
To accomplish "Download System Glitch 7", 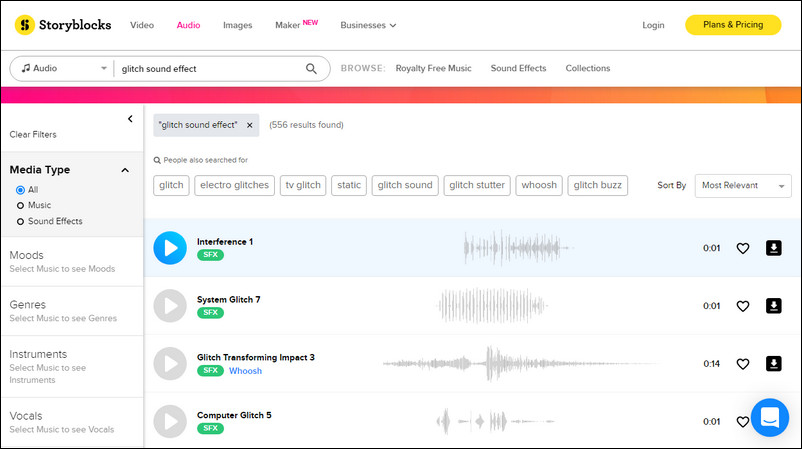I will pyautogui.click(x=773, y=306).
